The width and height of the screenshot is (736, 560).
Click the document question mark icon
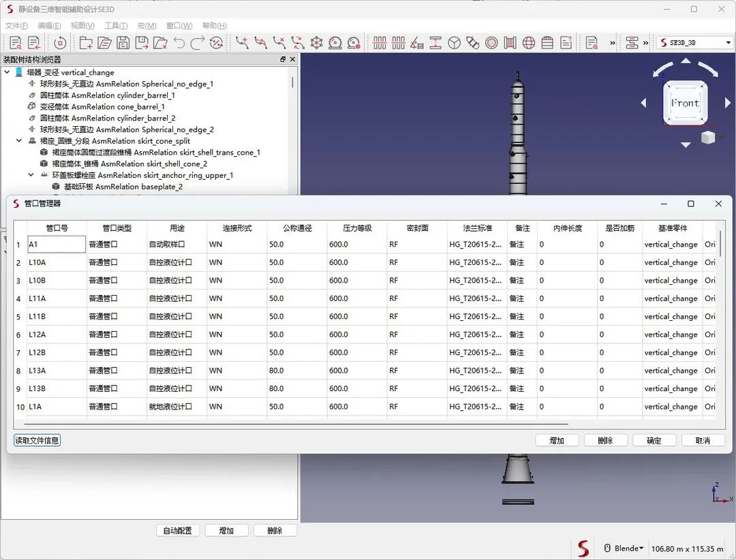click(x=566, y=43)
